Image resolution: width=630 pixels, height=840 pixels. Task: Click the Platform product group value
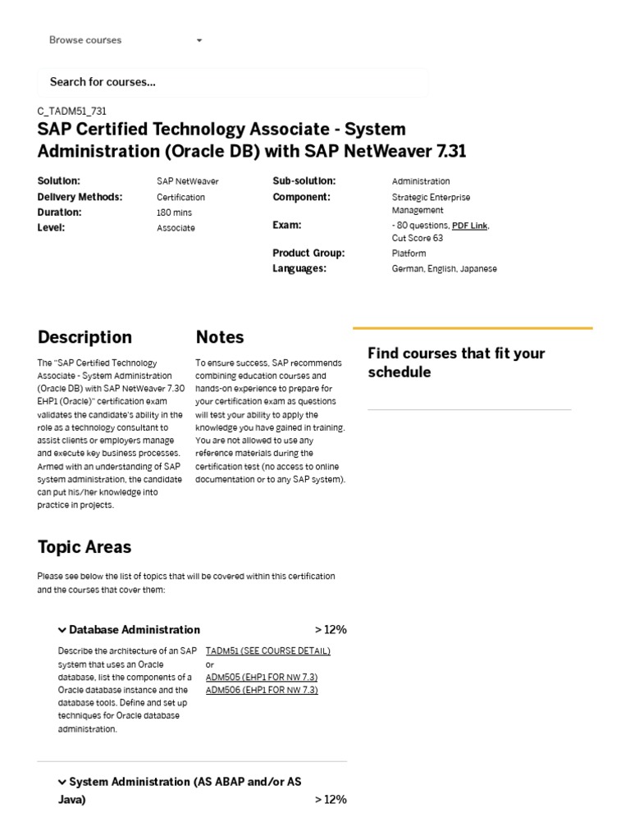click(409, 253)
